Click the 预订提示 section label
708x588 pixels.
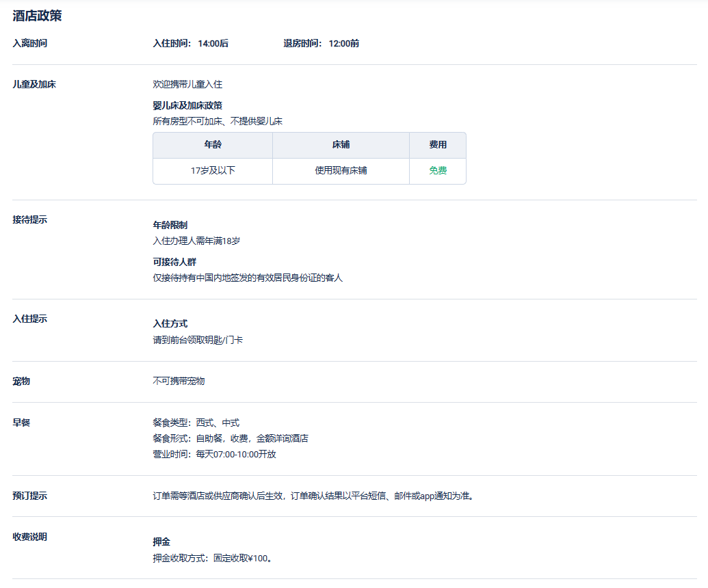[x=30, y=496]
